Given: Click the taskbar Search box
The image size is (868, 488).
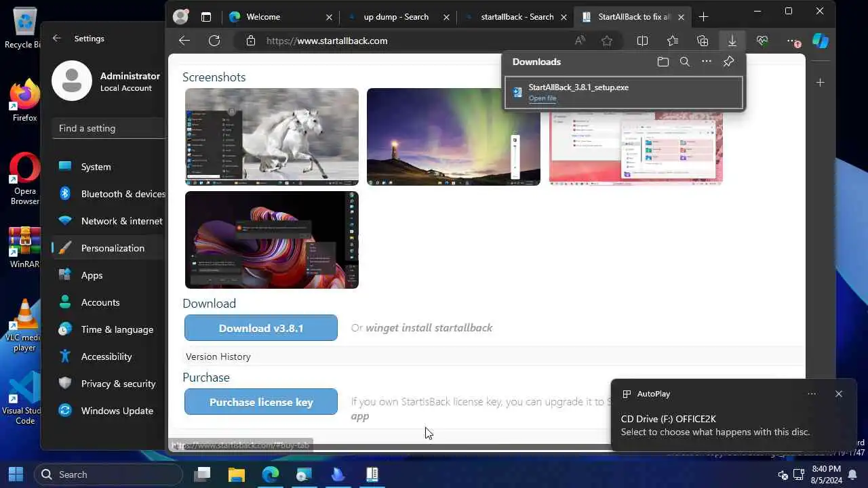Looking at the screenshot, I should 108,474.
